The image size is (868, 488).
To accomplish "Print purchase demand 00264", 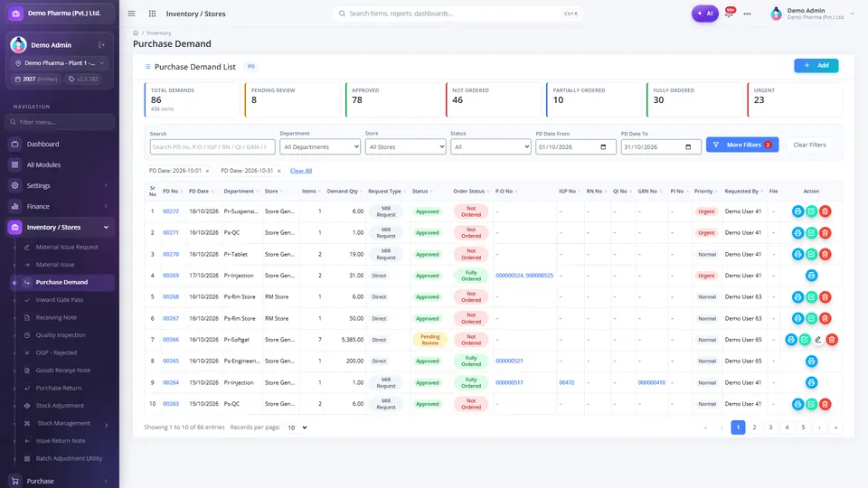I will (x=812, y=382).
